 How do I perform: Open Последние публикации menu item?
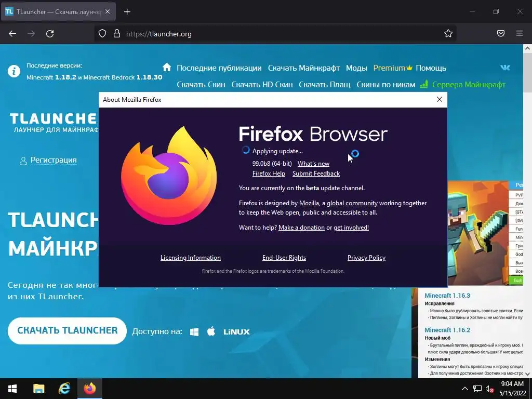pos(219,68)
